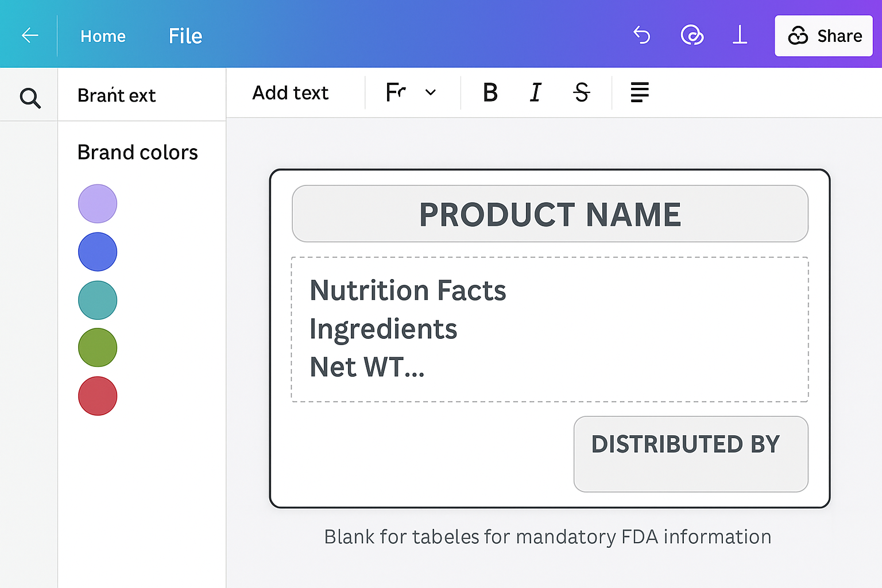The width and height of the screenshot is (882, 588).
Task: Open the text alignment option
Action: tap(639, 92)
